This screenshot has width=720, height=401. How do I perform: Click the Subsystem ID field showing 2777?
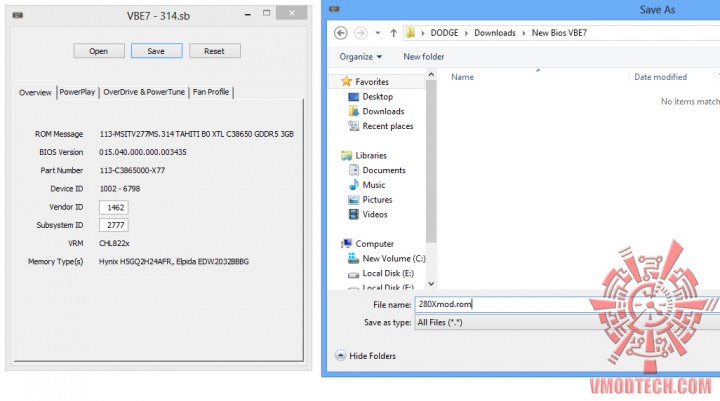point(113,225)
